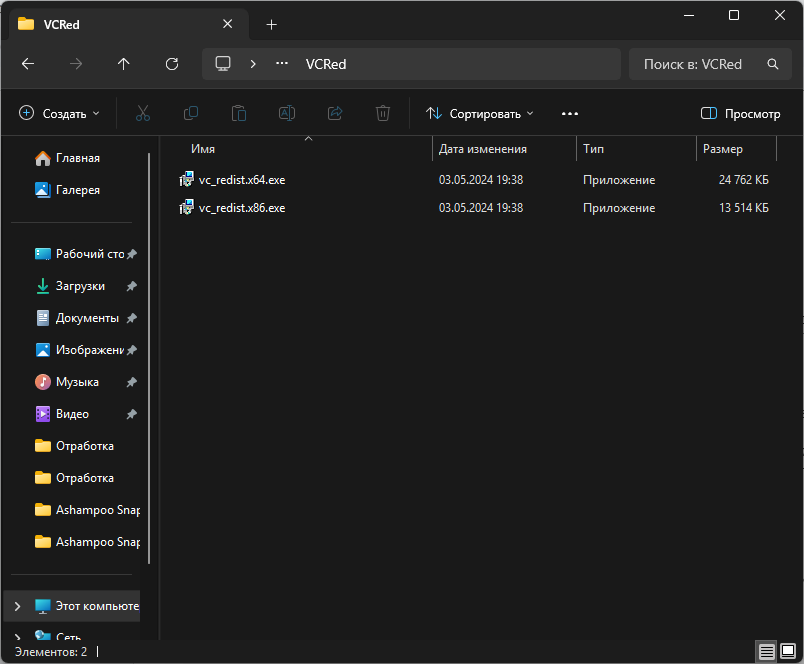
Task: Click the Share toolbar icon
Action: coord(335,114)
